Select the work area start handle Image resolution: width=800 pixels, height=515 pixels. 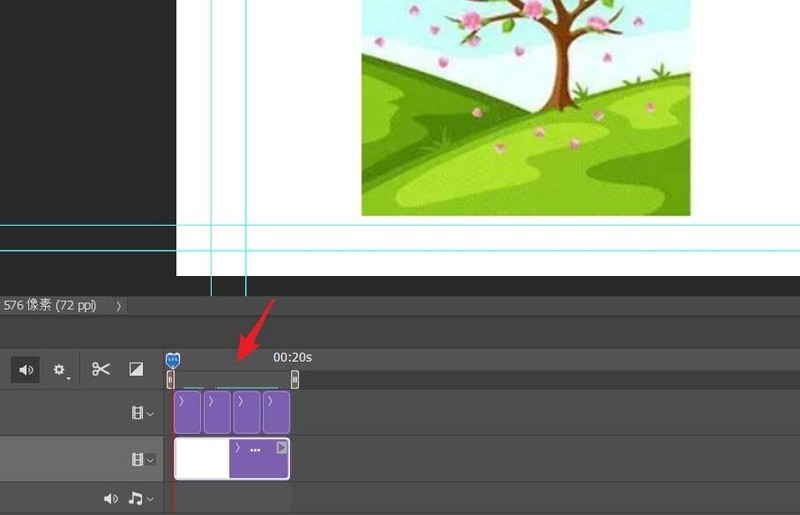[170, 379]
